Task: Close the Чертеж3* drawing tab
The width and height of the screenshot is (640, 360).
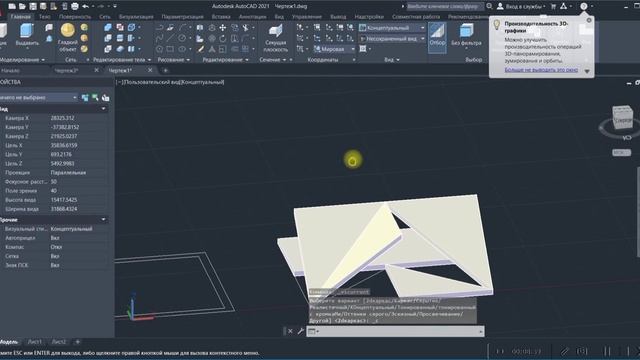Action: pyautogui.click(x=96, y=70)
